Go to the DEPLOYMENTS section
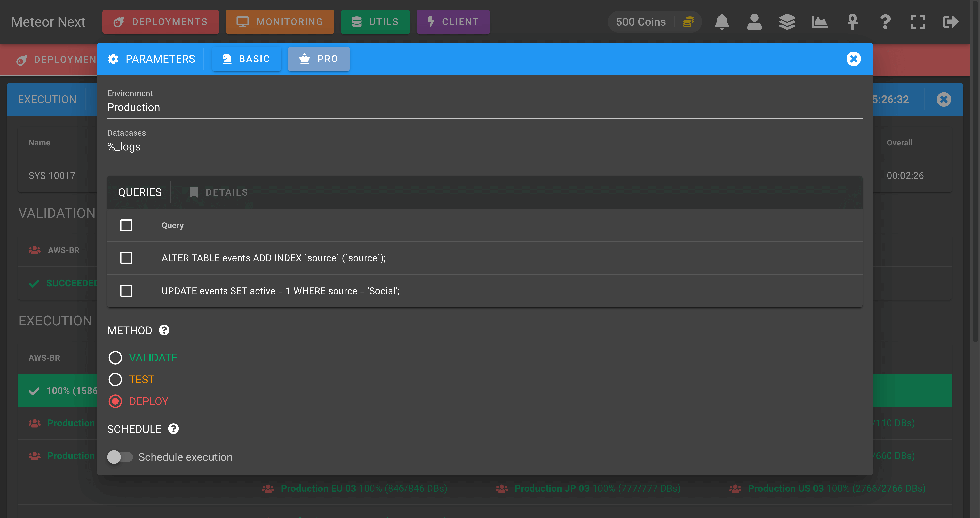 click(x=161, y=22)
